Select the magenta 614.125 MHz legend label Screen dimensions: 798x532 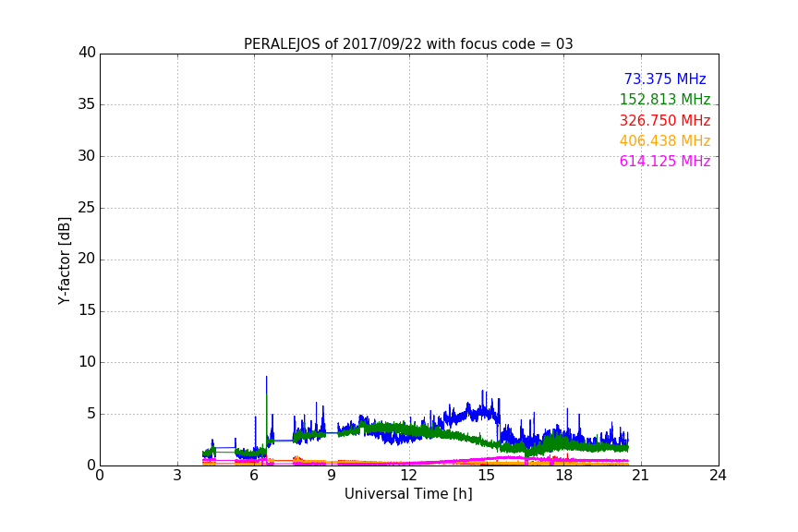pos(665,161)
